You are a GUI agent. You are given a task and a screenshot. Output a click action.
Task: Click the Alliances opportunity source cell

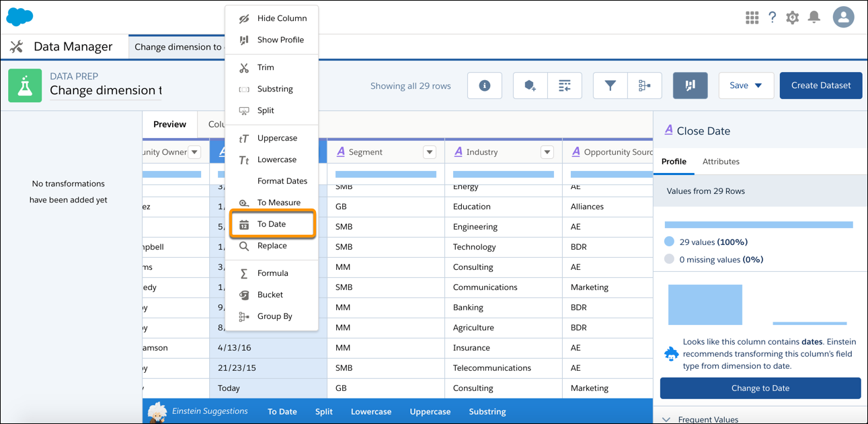[608, 207]
